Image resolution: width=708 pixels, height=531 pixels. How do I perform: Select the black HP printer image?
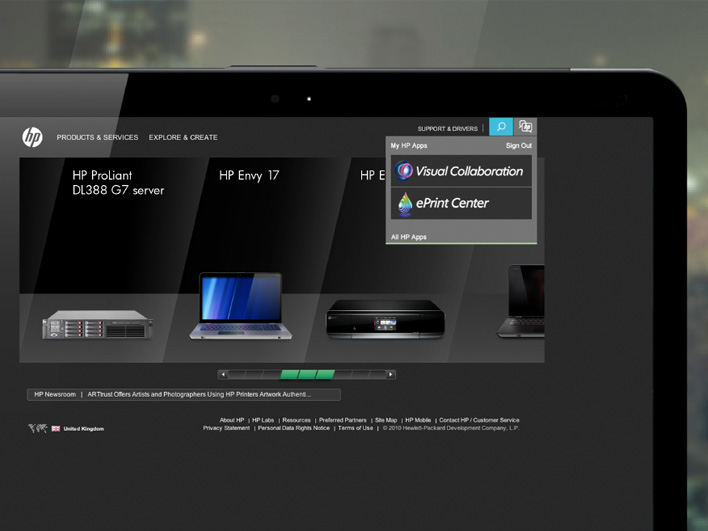click(x=385, y=319)
